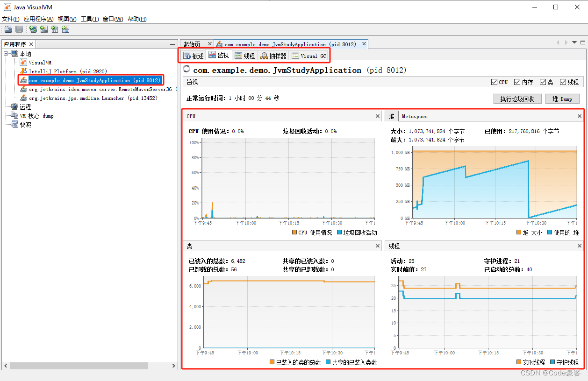The height and width of the screenshot is (381, 588).
Task: Click the Add JMX Connection toolbar icon
Action: pos(44,29)
